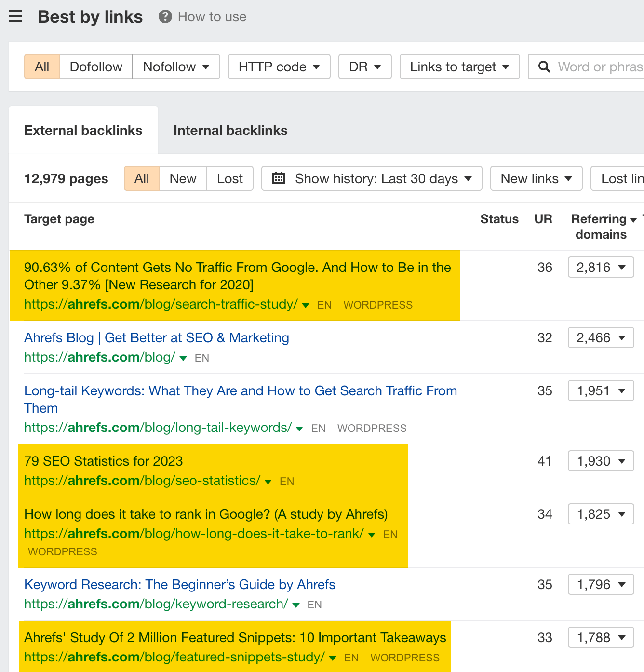The width and height of the screenshot is (644, 672).
Task: Click the "How to use" help icon
Action: (164, 16)
